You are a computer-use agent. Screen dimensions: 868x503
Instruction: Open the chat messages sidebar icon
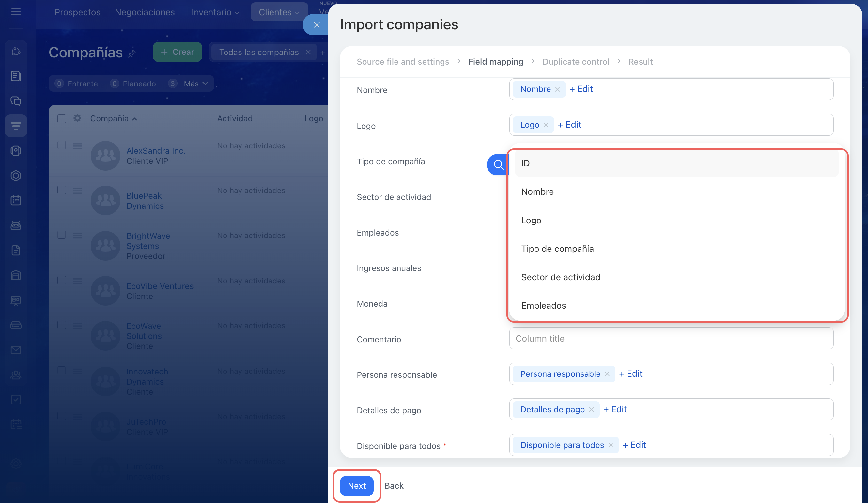(x=16, y=101)
